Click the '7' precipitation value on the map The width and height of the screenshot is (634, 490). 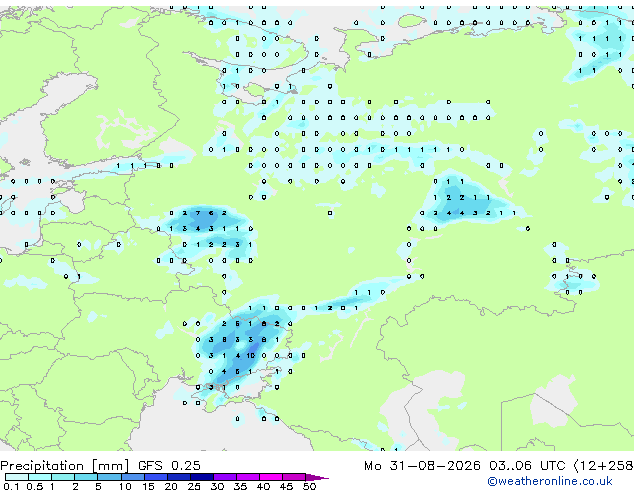198,213
